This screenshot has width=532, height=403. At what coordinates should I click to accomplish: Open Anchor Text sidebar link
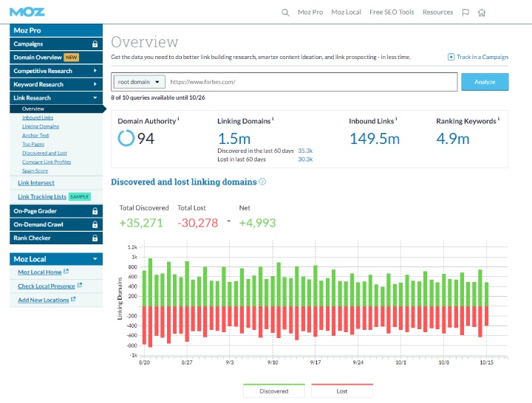[35, 135]
